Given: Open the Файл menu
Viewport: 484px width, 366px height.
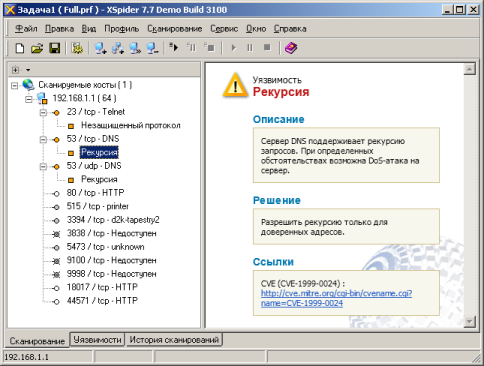Looking at the screenshot, I should pyautogui.click(x=26, y=29).
